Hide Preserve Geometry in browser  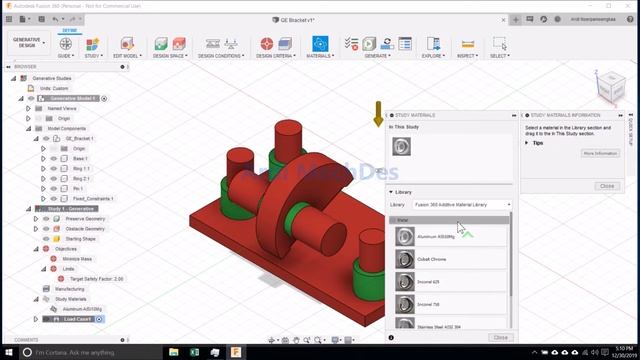[46, 219]
